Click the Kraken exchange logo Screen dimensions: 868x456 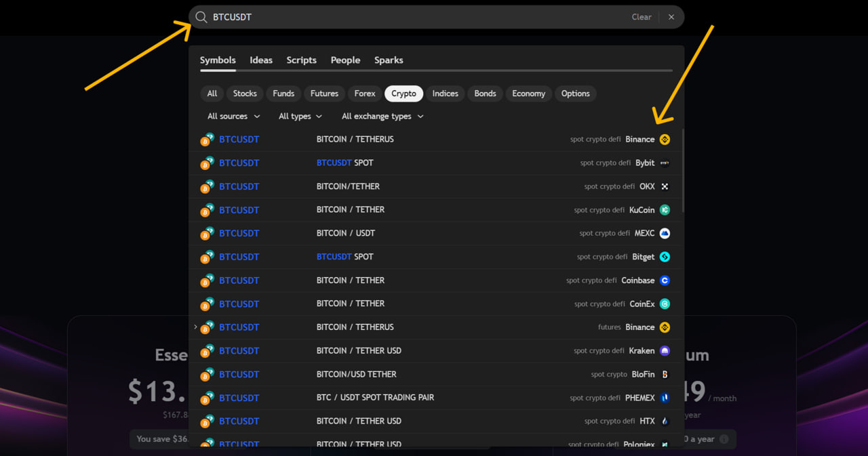[665, 351]
